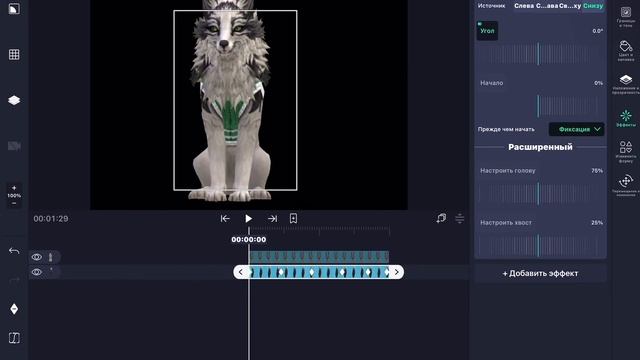Hide the upper timeline layer via eye
This screenshot has width=640, height=360.
point(37,257)
